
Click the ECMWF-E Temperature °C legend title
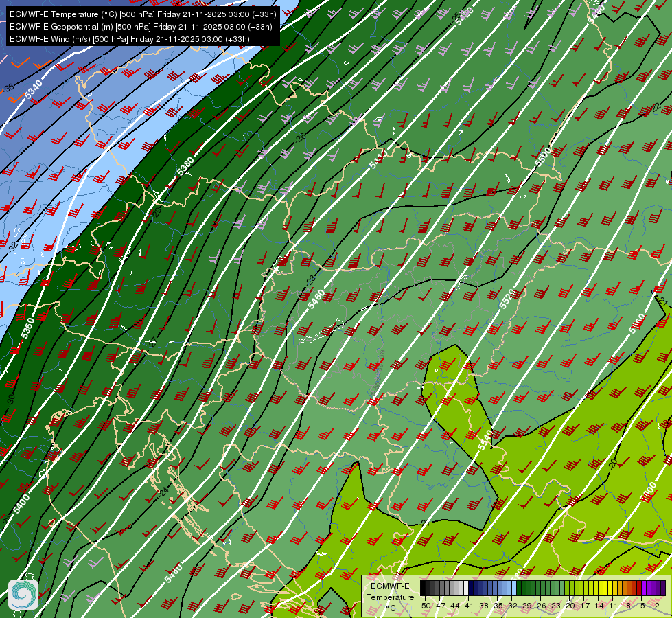[390, 597]
